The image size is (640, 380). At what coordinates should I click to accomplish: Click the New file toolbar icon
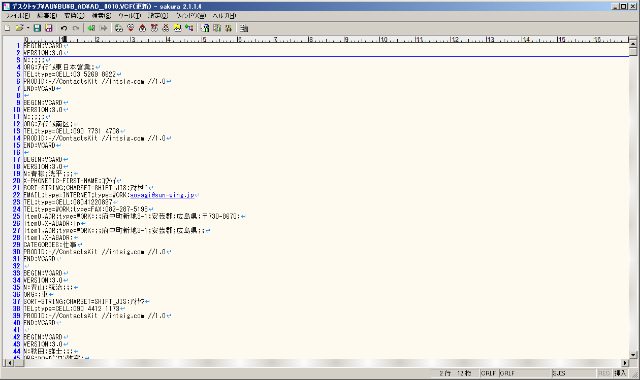tap(7, 28)
